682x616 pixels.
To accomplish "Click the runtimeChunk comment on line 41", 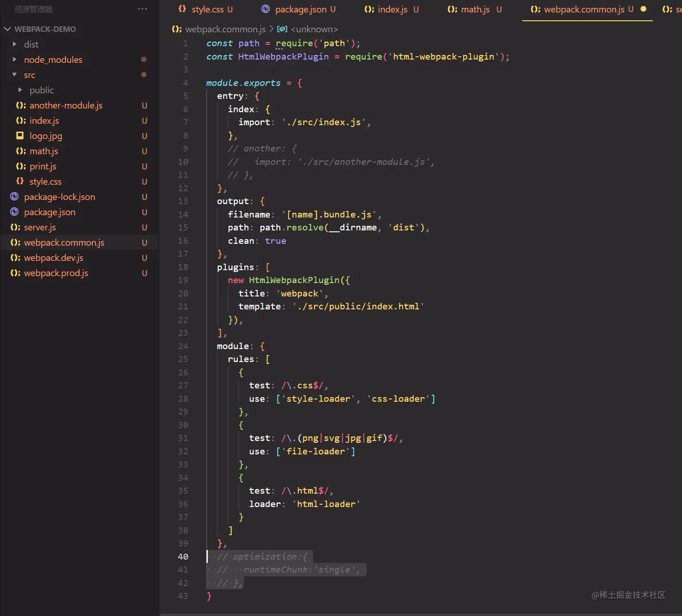I will click(x=289, y=569).
